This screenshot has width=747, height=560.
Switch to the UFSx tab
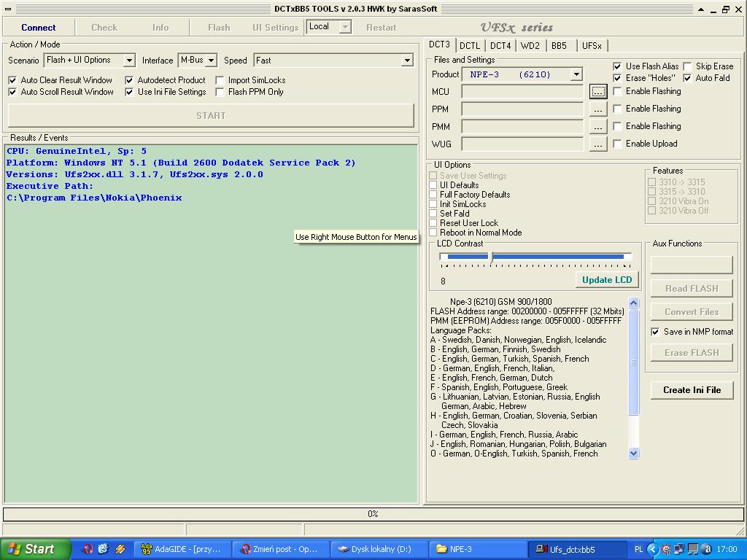pyautogui.click(x=592, y=46)
